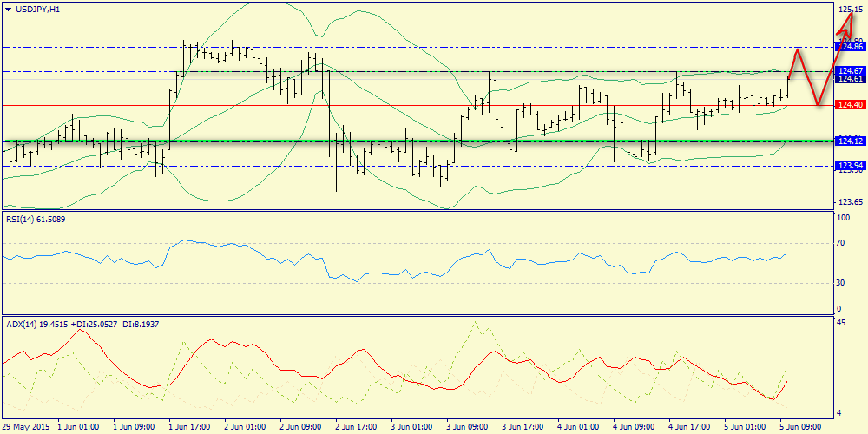868x434 pixels.
Task: Select the blue dash-dot line at 124.86
Action: [x=418, y=48]
